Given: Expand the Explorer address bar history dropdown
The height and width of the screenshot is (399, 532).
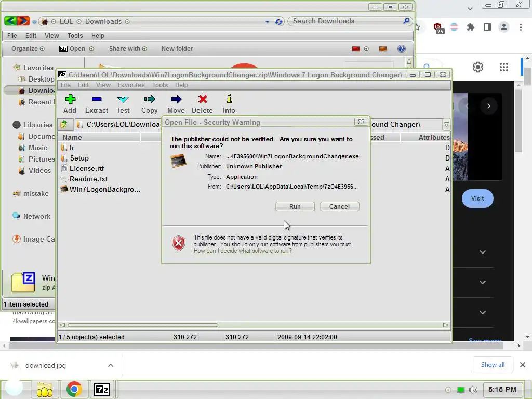Looking at the screenshot, I should click(268, 22).
